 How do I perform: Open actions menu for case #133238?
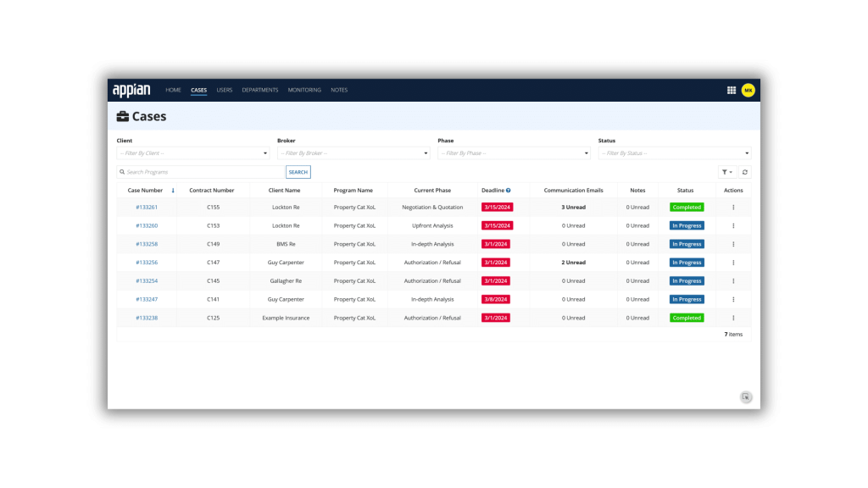coord(732,318)
